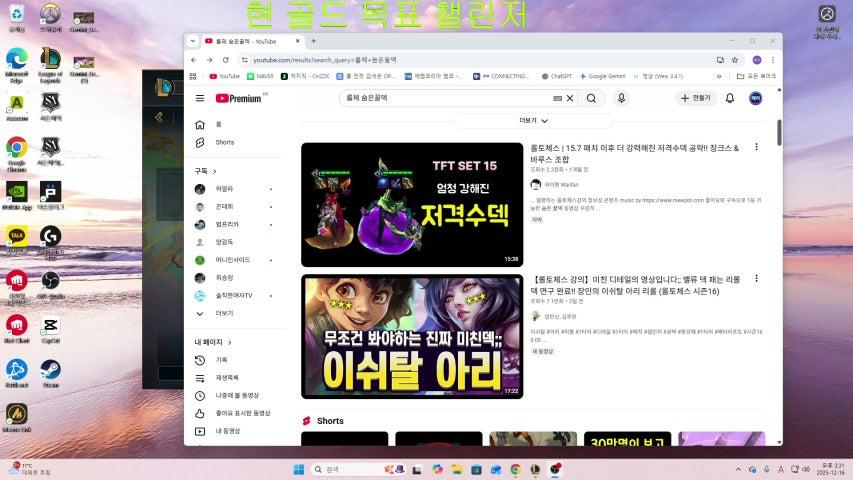The image size is (853, 480).
Task: Open the on-screen keyboard icon in search box
Action: (x=557, y=98)
